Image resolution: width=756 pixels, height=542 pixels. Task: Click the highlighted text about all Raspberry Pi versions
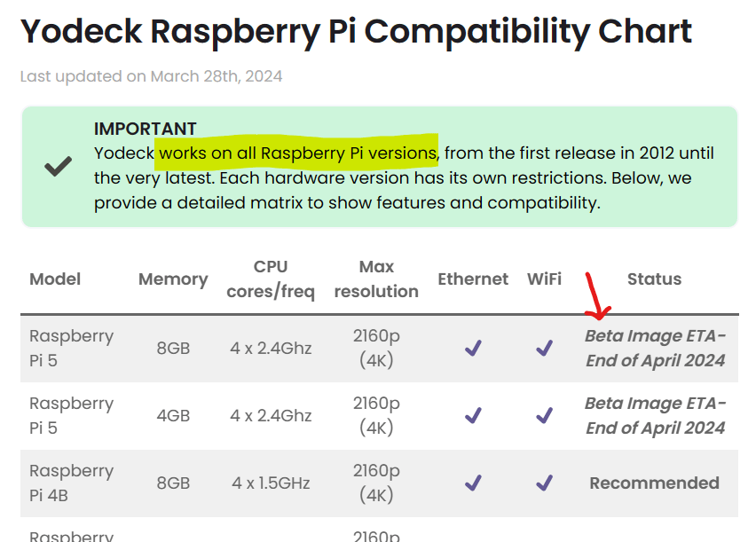[x=297, y=153]
